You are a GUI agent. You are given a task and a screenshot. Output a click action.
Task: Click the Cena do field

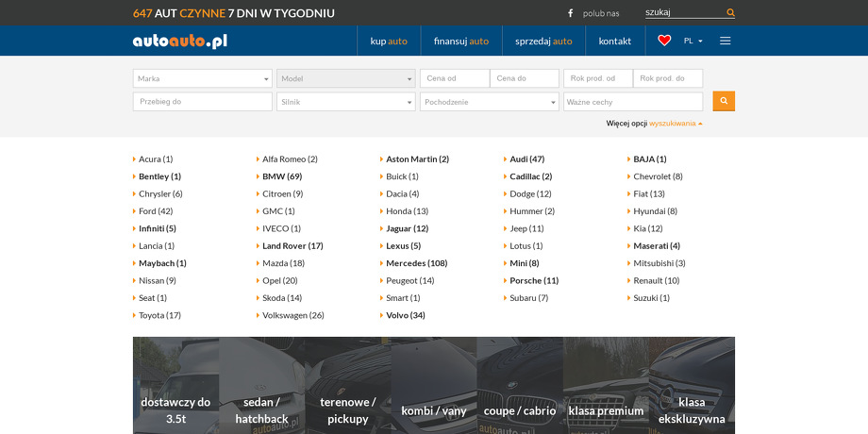525,78
